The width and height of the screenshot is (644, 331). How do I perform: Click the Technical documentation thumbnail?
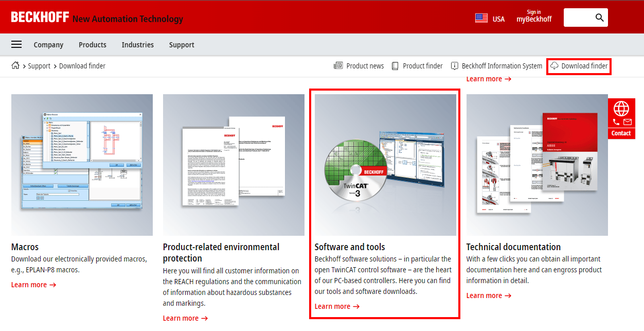[537, 165]
